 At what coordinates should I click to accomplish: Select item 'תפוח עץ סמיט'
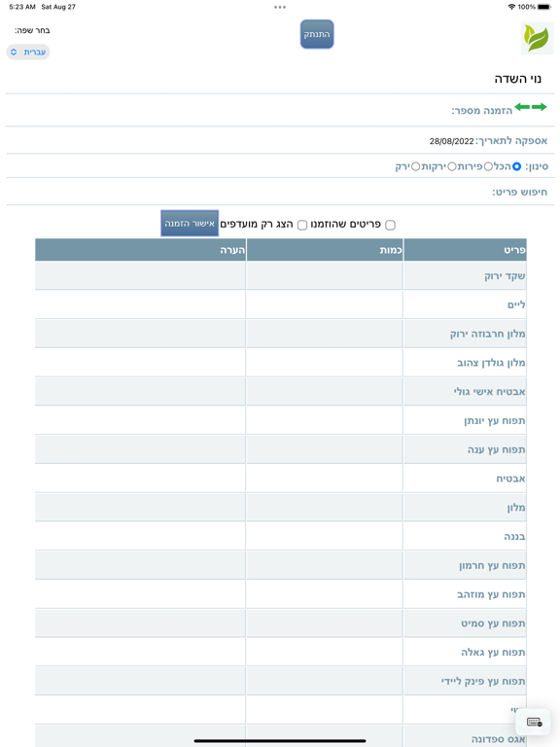click(x=493, y=623)
